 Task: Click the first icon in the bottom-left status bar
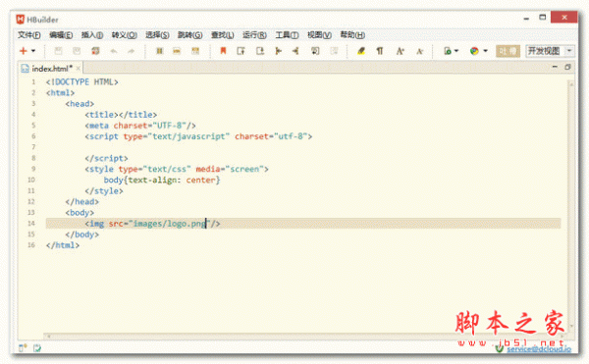click(x=23, y=348)
